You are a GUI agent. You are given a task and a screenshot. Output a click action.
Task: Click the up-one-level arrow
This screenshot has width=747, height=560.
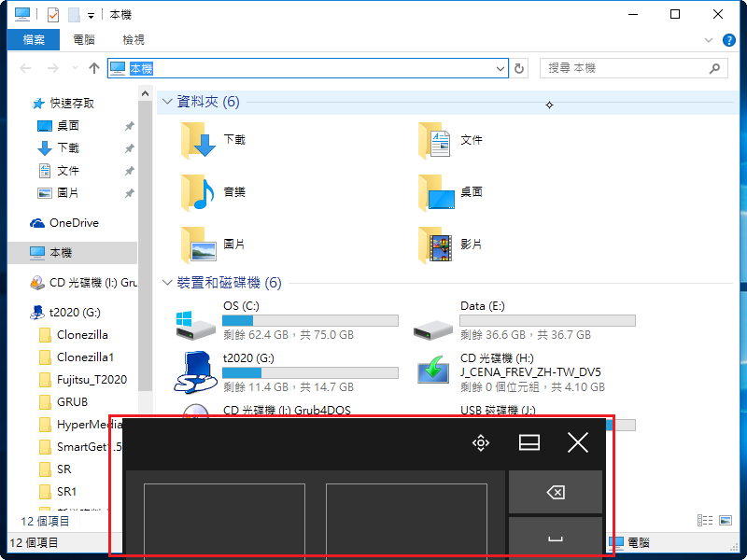point(94,68)
